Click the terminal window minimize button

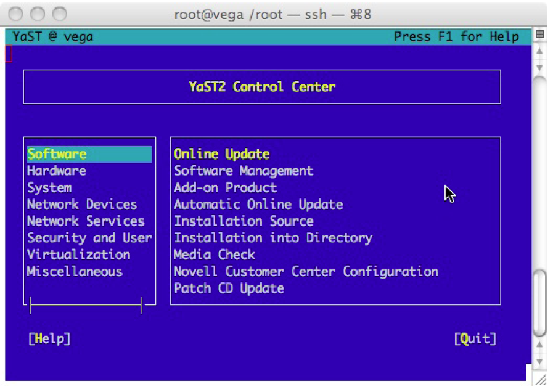[x=38, y=14]
